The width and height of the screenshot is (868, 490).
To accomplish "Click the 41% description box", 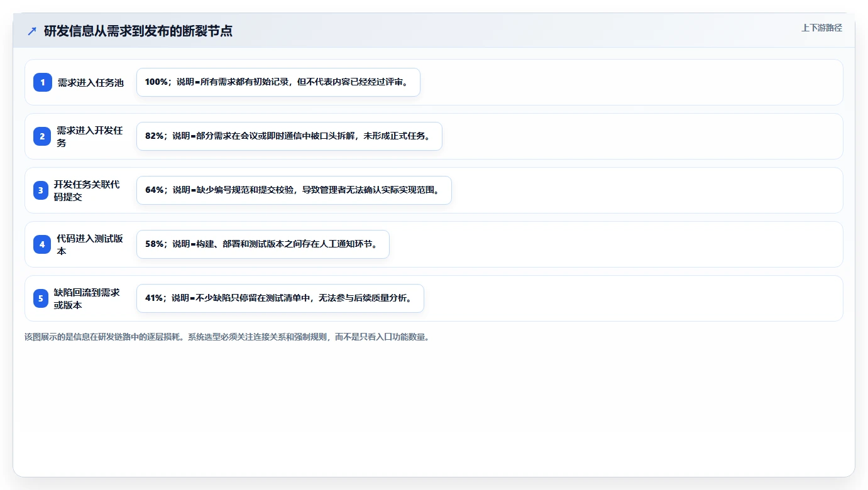I will [280, 298].
